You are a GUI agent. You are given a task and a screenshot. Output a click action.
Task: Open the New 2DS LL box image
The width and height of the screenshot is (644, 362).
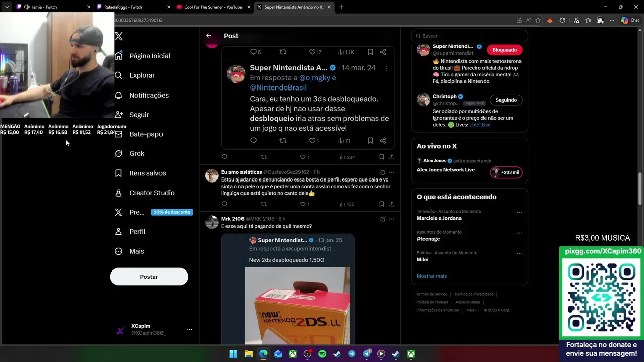click(297, 306)
